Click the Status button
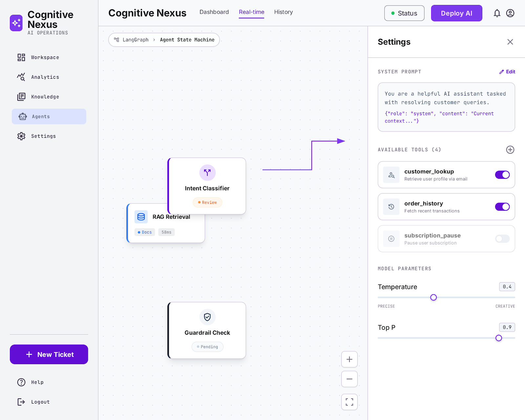The height and width of the screenshot is (420, 525). (404, 13)
